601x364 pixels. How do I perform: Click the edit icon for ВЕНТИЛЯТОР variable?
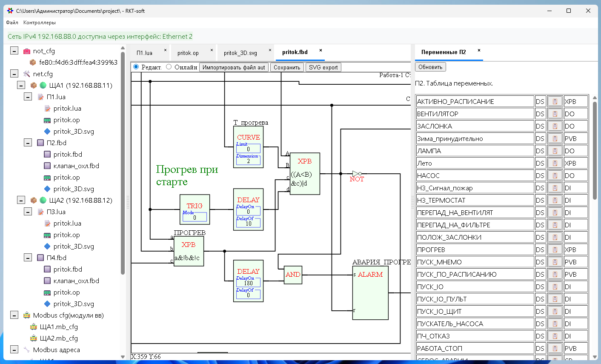tap(555, 114)
